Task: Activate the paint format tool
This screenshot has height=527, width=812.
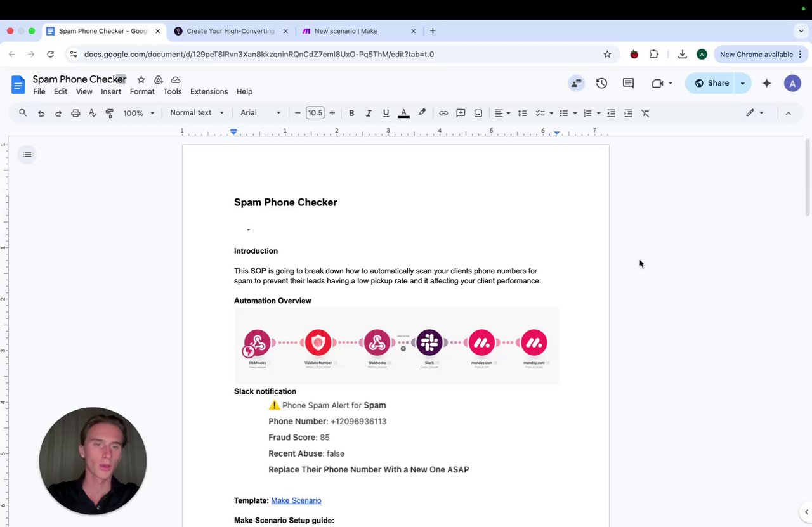Action: 110,113
